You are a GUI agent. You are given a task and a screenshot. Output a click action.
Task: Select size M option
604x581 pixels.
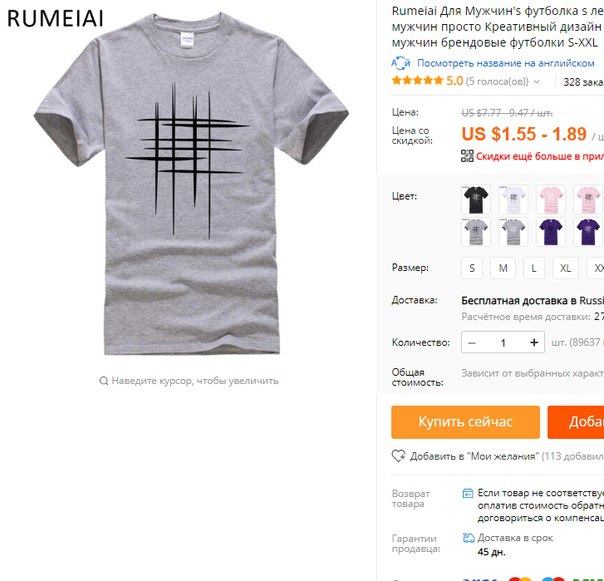point(503,268)
